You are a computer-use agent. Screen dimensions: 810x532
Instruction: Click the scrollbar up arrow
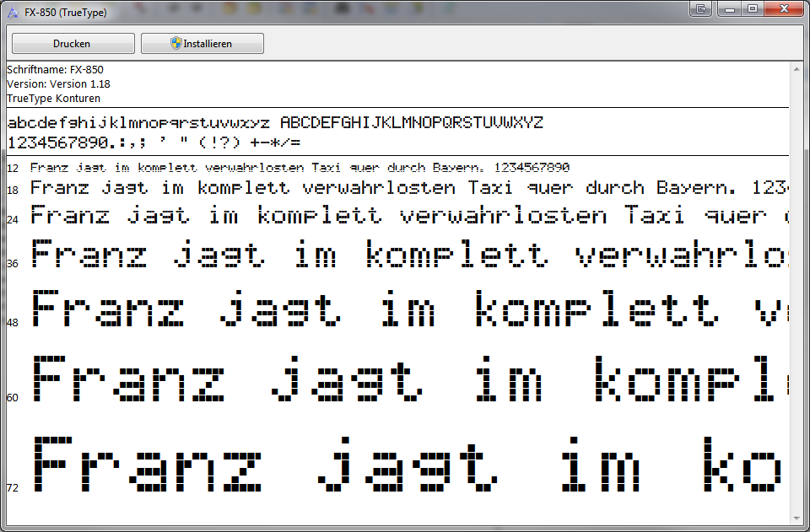[x=796, y=68]
